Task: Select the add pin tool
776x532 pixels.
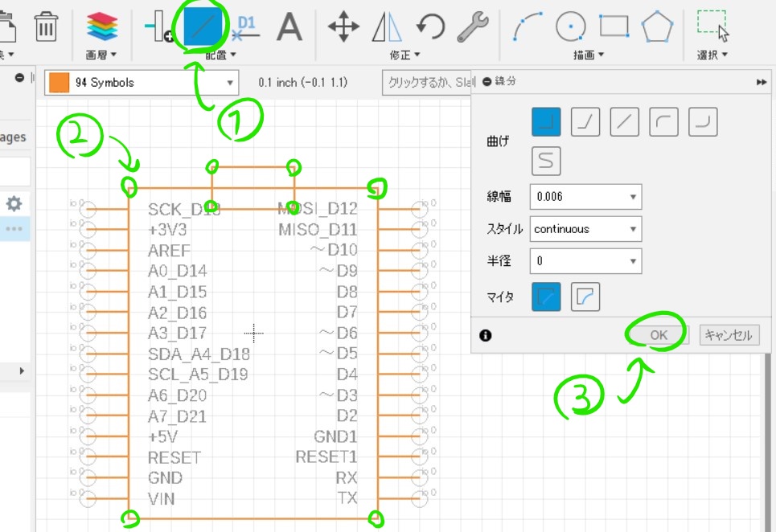Action: click(x=159, y=27)
